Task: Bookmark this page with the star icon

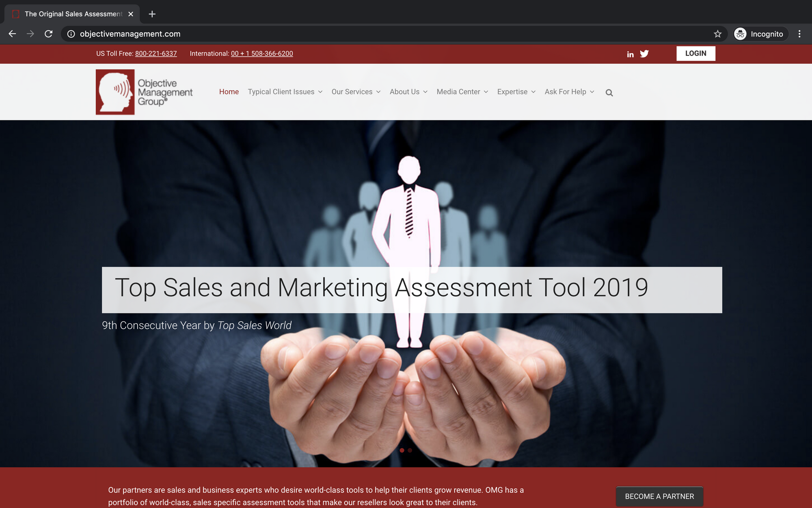Action: click(717, 34)
